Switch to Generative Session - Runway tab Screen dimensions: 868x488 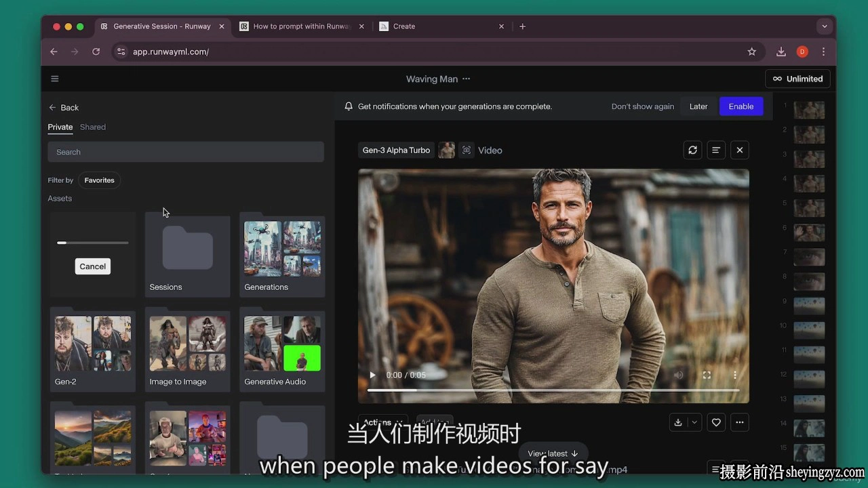[163, 26]
